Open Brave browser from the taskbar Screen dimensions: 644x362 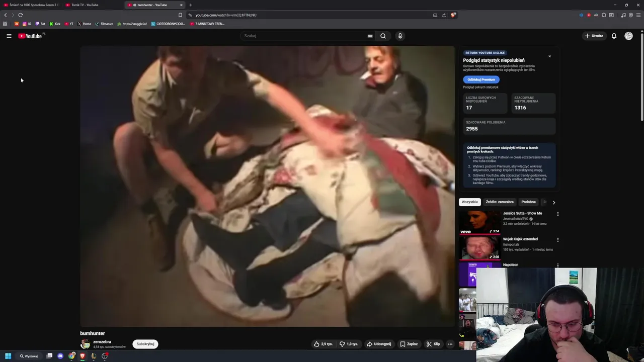tap(83, 356)
